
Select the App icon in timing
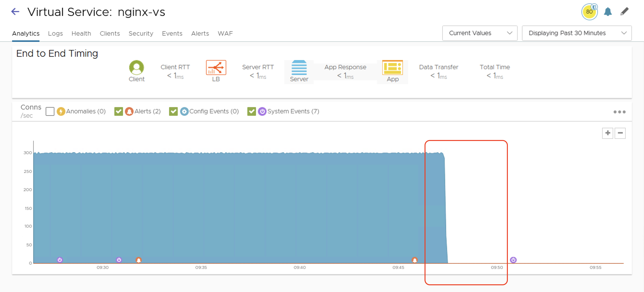(393, 67)
